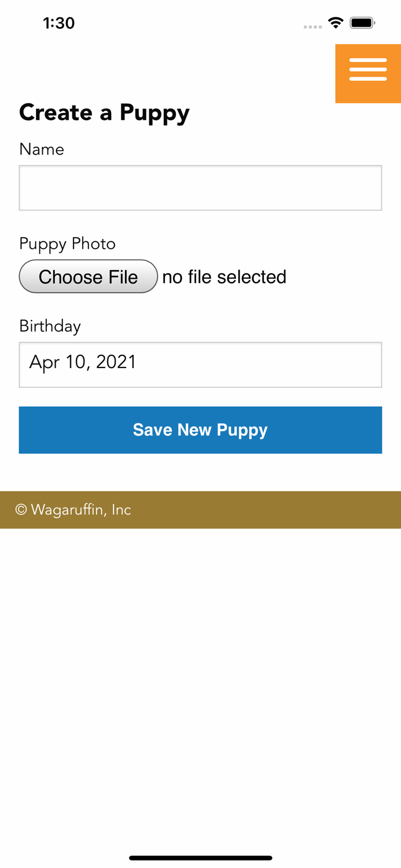
Task: Click the Choose File upload control
Action: [x=89, y=277]
